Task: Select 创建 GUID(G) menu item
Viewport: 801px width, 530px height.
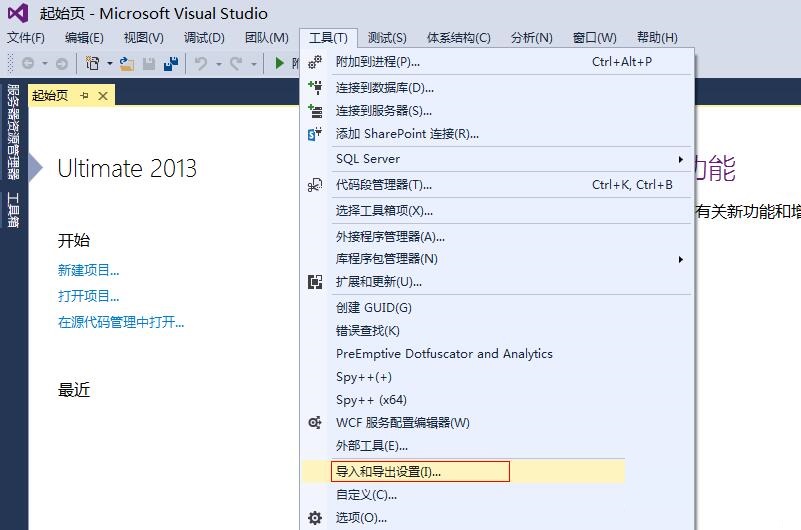Action: [x=497, y=308]
